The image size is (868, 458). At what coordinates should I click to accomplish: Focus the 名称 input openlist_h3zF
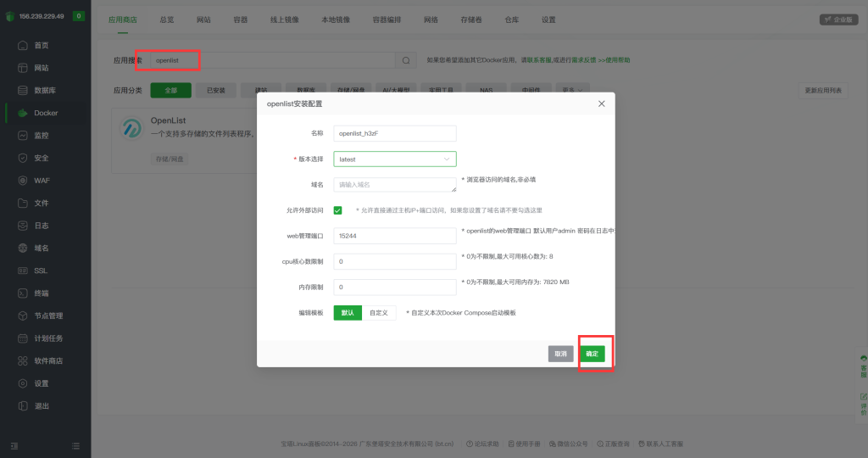(395, 133)
